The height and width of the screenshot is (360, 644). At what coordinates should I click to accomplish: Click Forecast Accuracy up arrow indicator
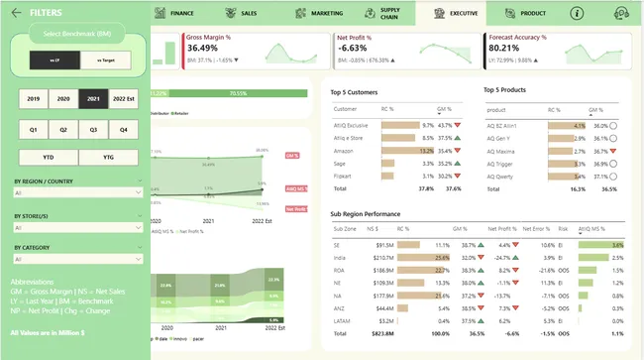536,60
